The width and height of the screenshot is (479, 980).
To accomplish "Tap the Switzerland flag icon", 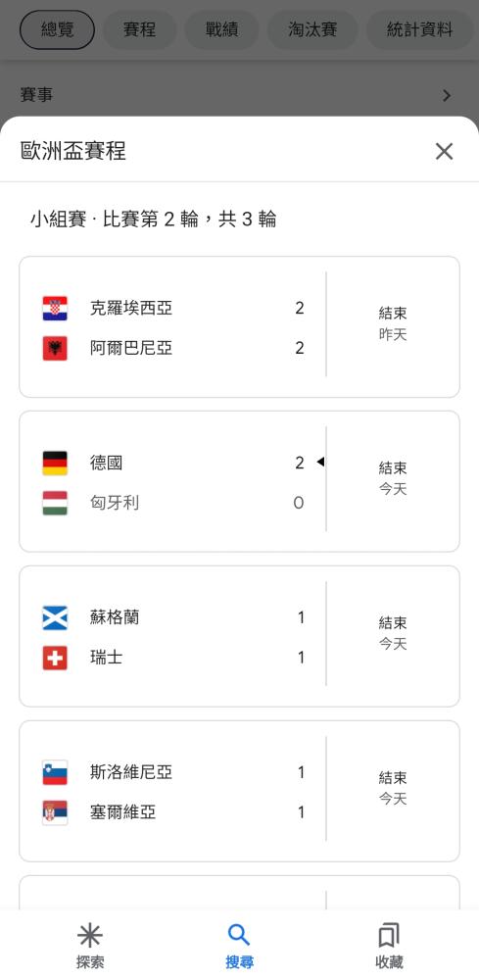I will coord(55,659).
